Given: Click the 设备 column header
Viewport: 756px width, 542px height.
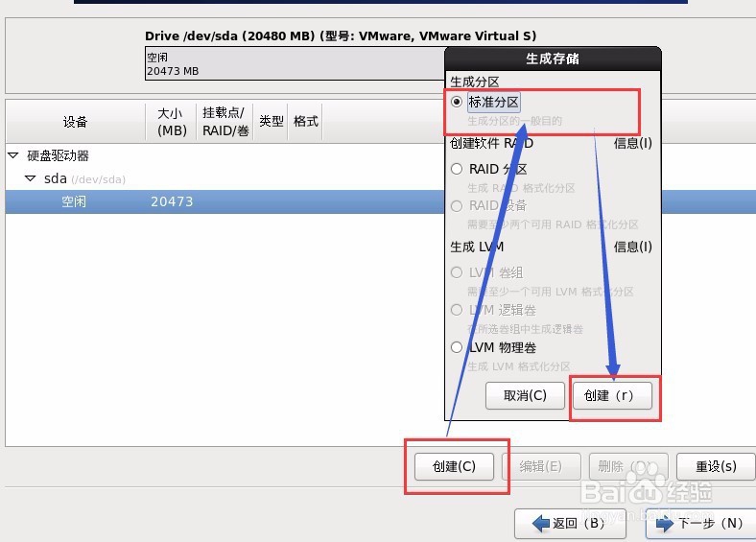Looking at the screenshot, I should 75,122.
